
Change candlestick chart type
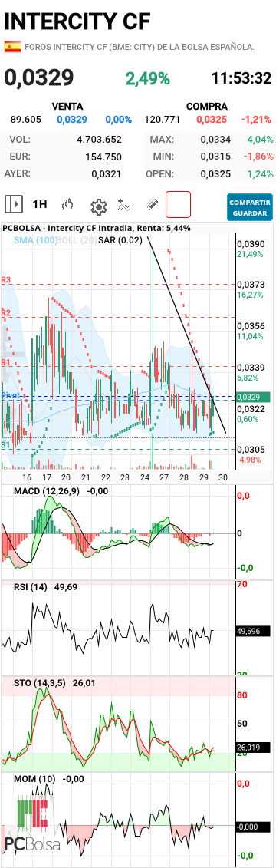pos(68,205)
